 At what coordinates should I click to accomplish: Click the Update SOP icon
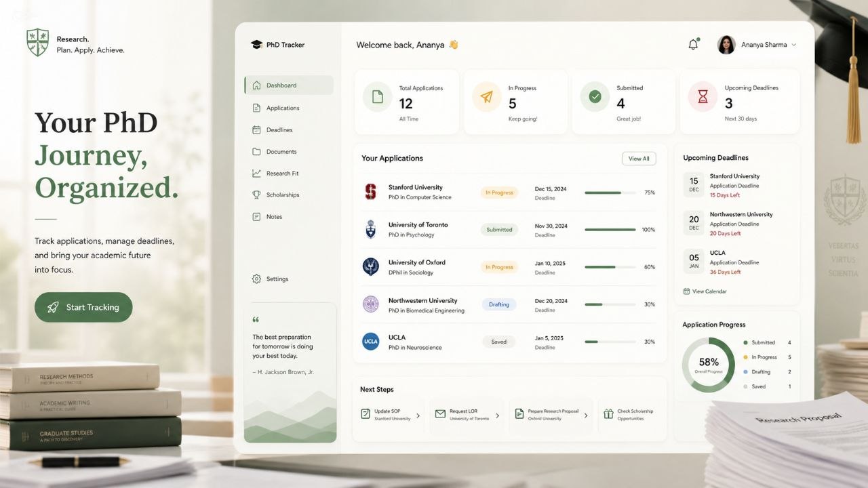coord(366,413)
